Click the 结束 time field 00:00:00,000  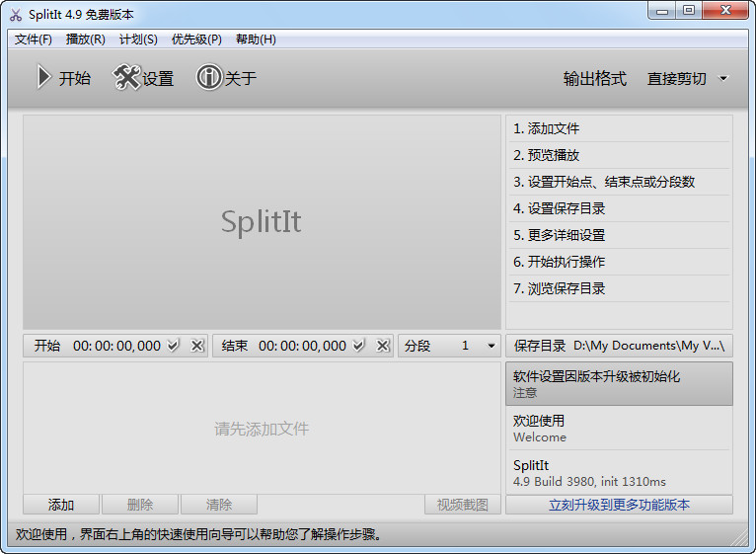[302, 346]
